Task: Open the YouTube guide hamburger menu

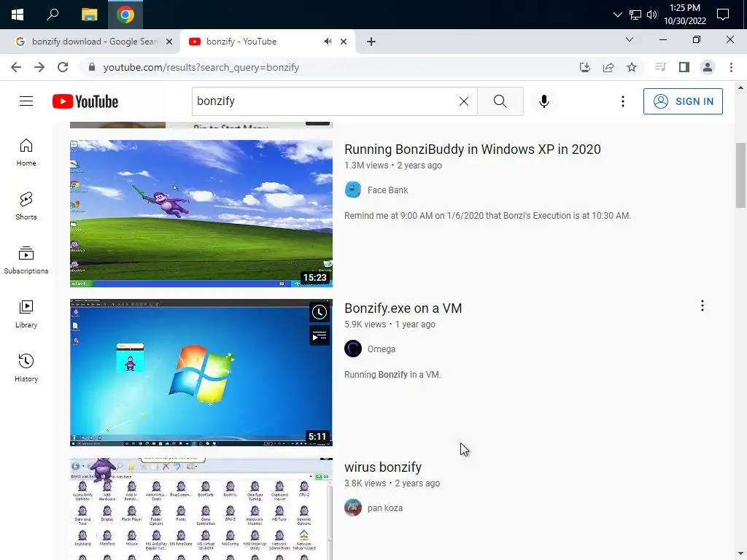Action: coord(26,101)
